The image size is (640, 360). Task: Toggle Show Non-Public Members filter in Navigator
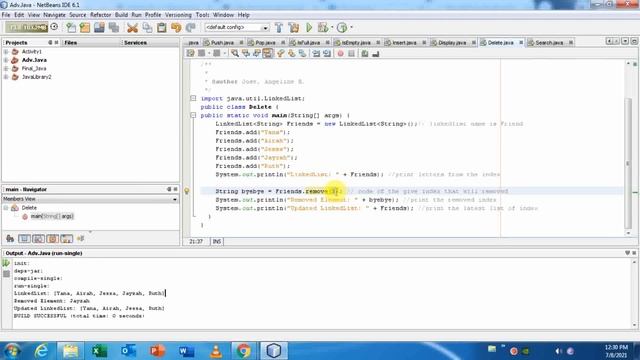click(53, 238)
